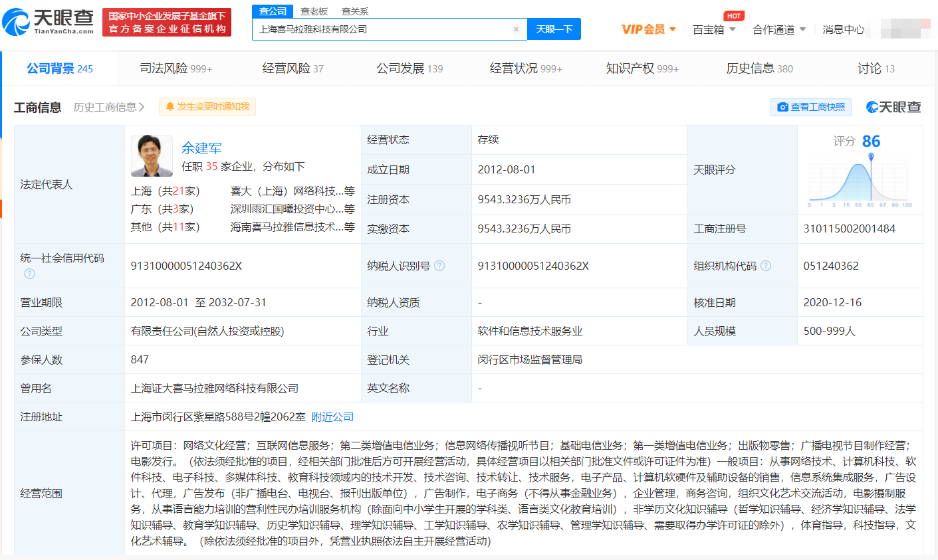Click the 成立日期 value 2012-08-01
Image resolution: width=938 pixels, height=560 pixels.
[507, 169]
